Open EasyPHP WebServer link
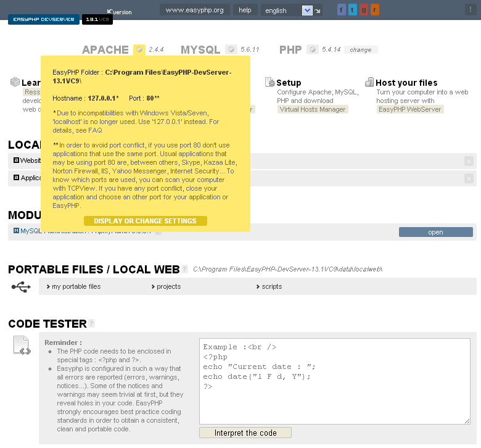Image resolution: width=481 pixels, height=448 pixels. [x=410, y=109]
